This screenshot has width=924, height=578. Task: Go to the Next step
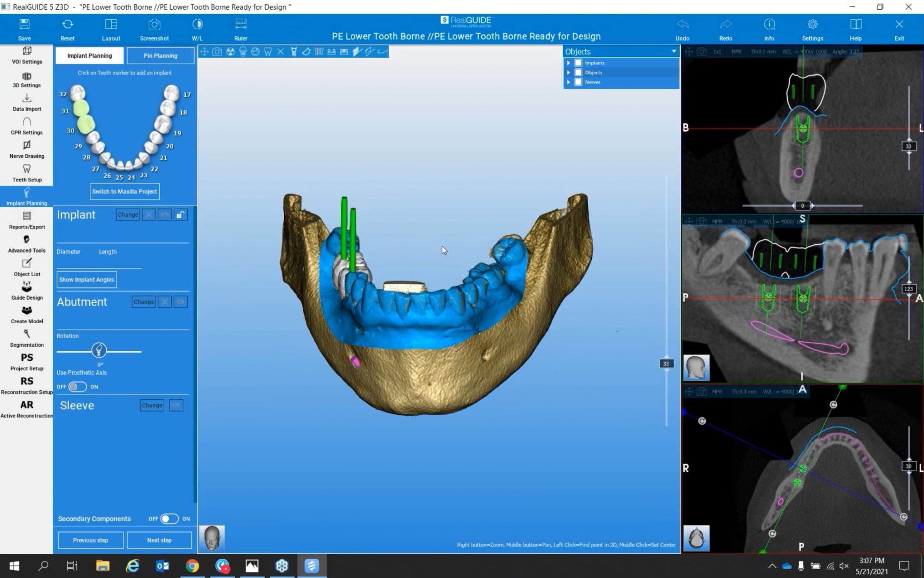click(159, 540)
